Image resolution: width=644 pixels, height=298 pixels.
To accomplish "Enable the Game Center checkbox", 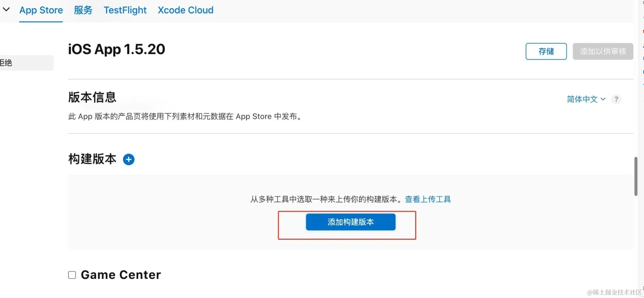I will click(72, 275).
